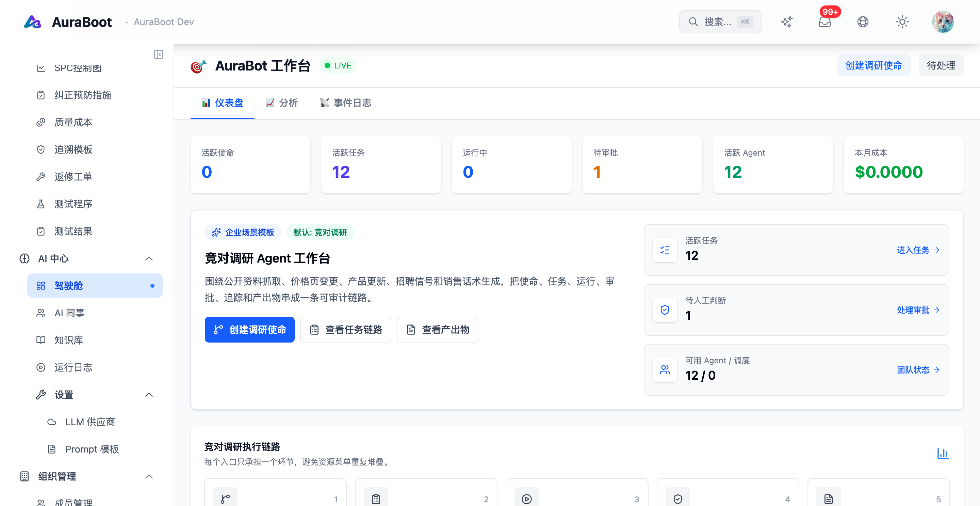Collapse the sidebar panel icon
The height and width of the screenshot is (506, 980).
(x=158, y=54)
